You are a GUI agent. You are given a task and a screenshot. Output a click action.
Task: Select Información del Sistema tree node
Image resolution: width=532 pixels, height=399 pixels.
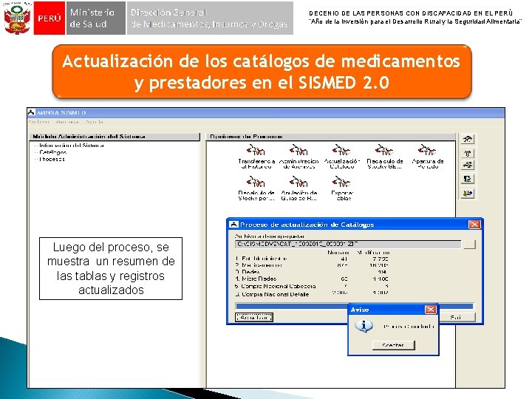pos(72,146)
